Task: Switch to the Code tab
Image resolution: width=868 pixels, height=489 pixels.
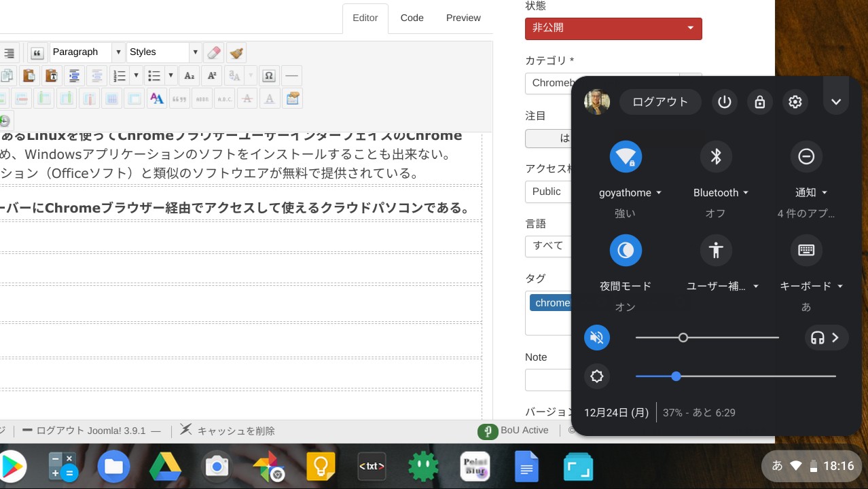Action: 411,18
